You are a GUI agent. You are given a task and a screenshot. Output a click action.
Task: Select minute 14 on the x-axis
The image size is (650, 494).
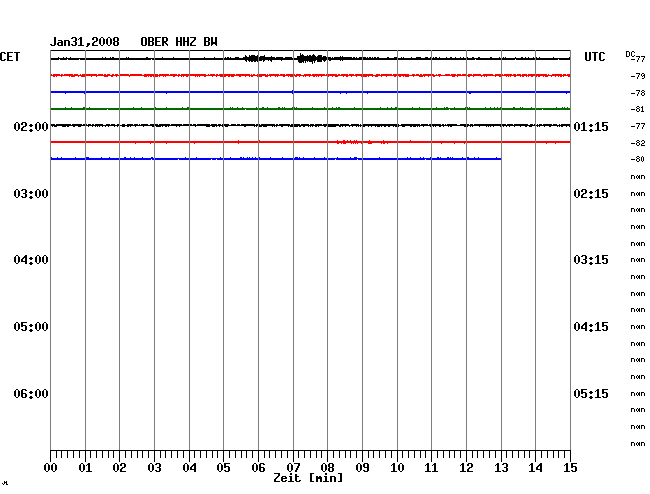(x=536, y=468)
